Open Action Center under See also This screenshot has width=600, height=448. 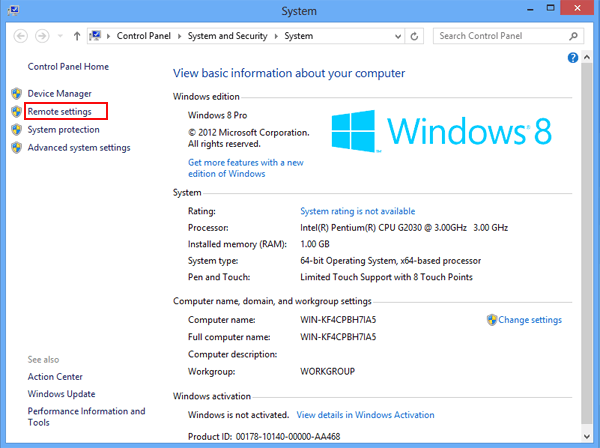tap(55, 377)
